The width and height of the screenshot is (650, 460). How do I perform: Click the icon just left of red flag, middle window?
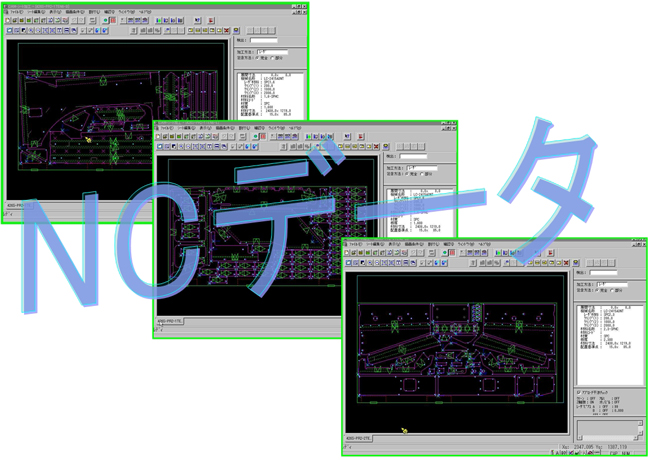pos(347,136)
